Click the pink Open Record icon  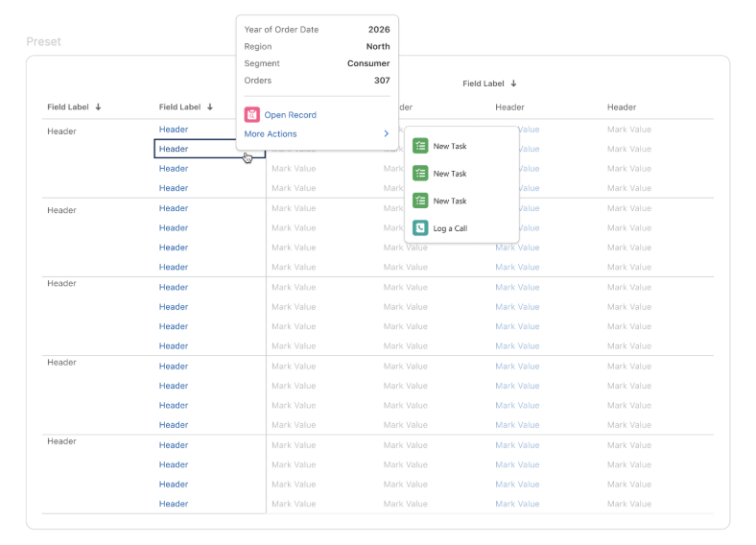point(251,115)
